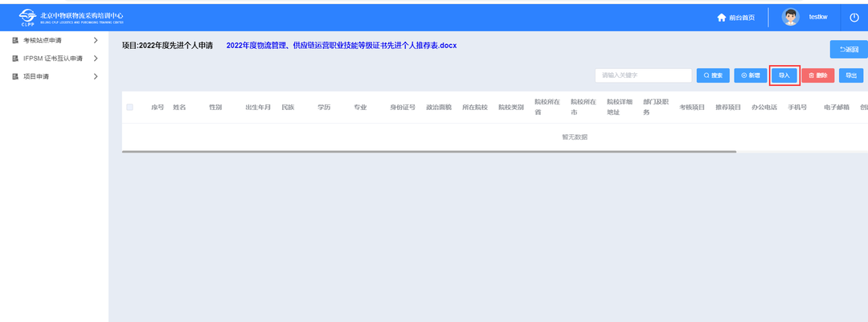Click the 暂无数据 empty table message
868x322 pixels.
pos(575,137)
